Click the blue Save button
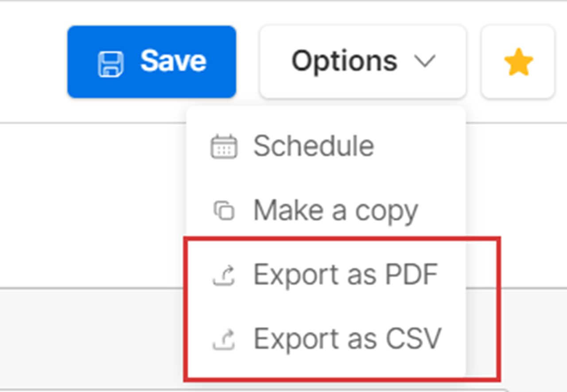Screen dimensions: 567x392 tap(151, 62)
